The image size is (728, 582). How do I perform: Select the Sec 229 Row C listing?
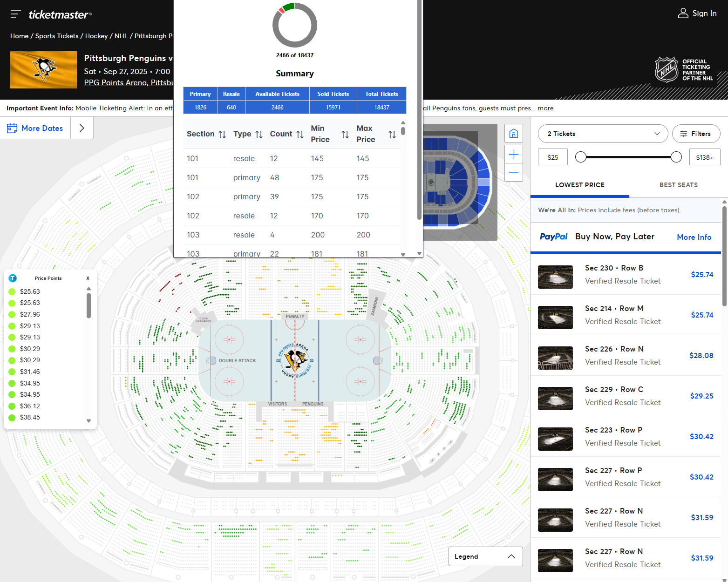click(x=626, y=396)
